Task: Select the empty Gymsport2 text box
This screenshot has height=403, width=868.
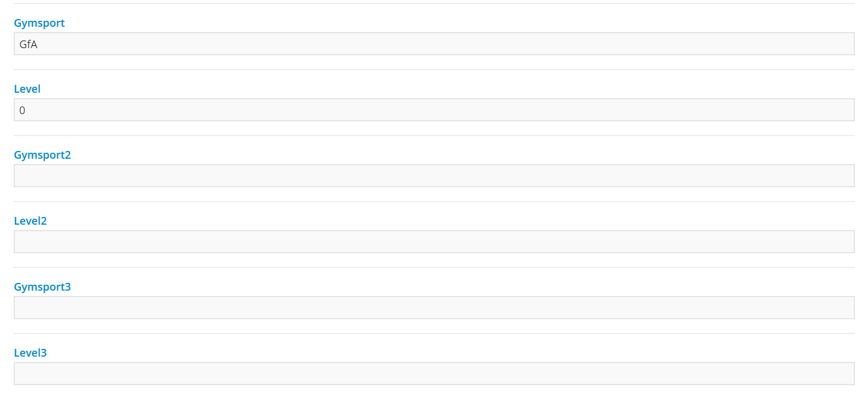Action: [434, 176]
